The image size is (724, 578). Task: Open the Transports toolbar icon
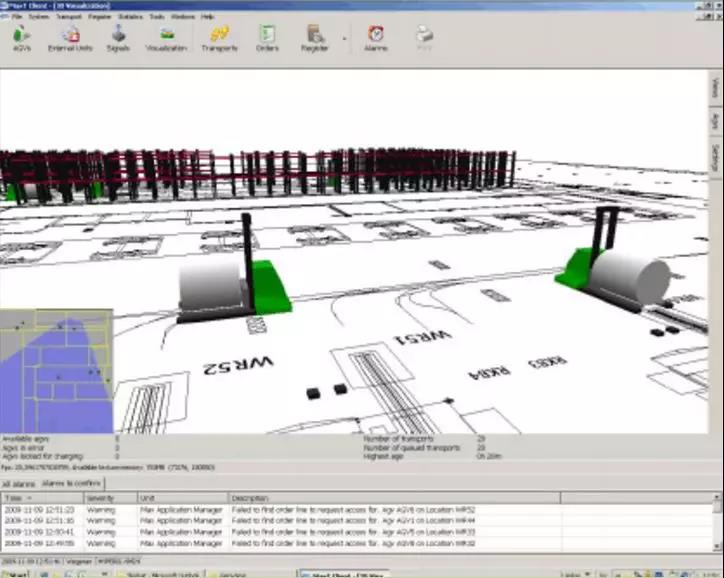point(219,39)
